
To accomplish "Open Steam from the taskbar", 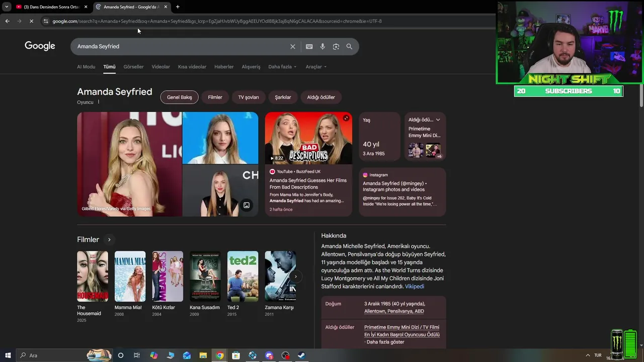I will 302,355.
